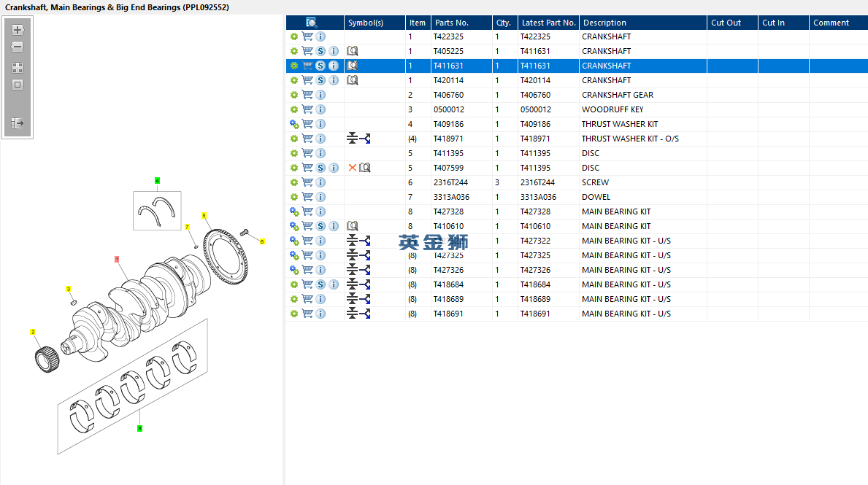Click callout label 5 on the diagram
868x485 pixels.
click(x=204, y=215)
